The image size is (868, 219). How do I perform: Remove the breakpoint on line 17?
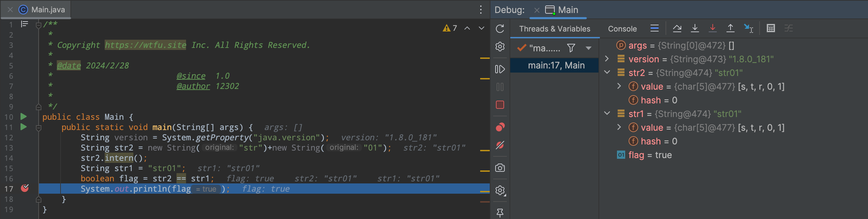(25, 188)
